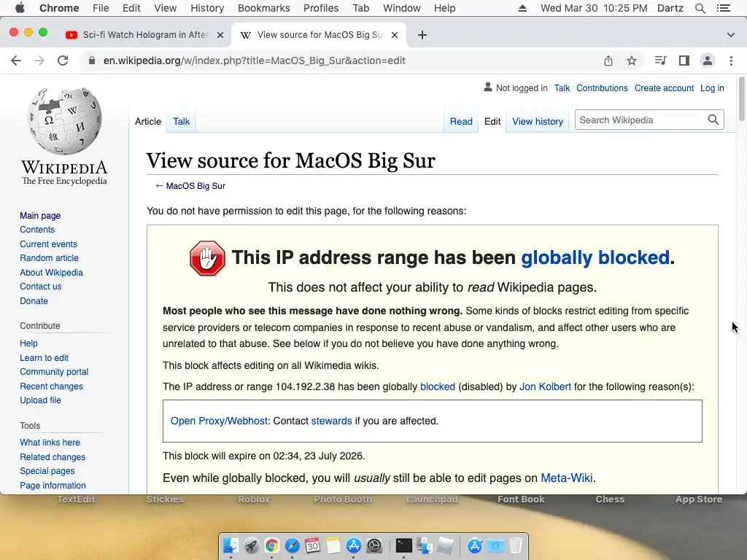Open the Downloads folder in the Dock
Screen dimensions: 747x560
(x=495, y=545)
